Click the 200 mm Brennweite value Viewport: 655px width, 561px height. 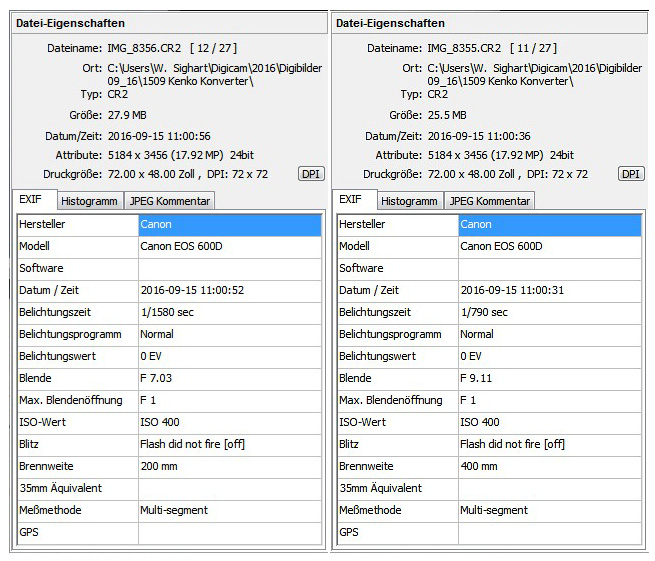158,466
